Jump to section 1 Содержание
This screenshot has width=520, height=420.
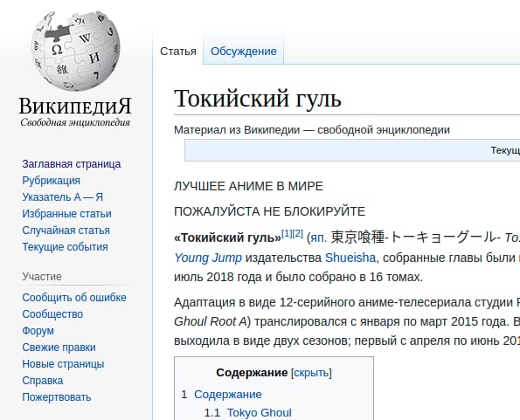pyautogui.click(x=227, y=395)
